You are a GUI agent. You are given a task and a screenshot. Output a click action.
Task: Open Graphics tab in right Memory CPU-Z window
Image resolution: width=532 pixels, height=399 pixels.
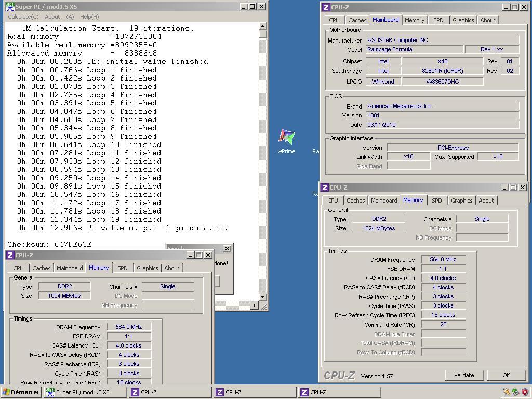point(462,201)
